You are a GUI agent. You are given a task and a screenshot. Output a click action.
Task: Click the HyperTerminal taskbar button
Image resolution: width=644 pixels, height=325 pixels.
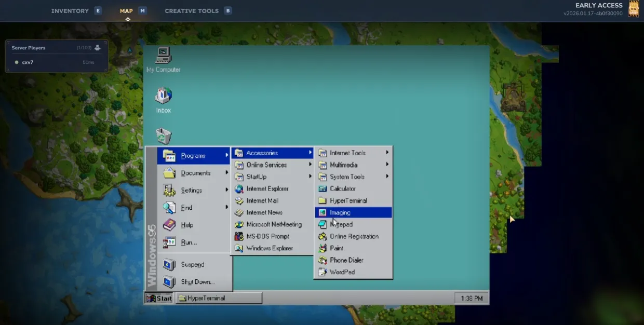[219, 298]
